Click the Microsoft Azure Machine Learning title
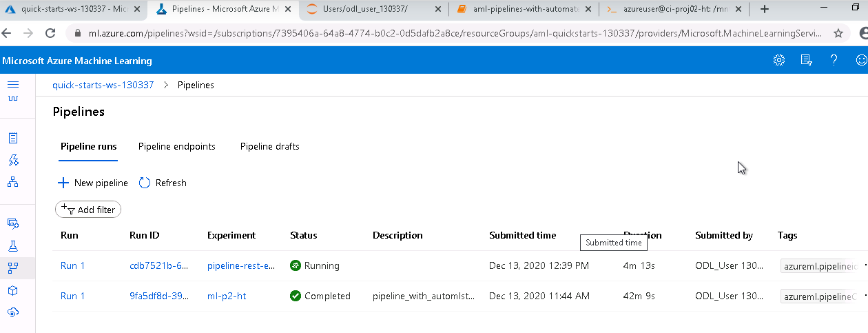 point(77,61)
